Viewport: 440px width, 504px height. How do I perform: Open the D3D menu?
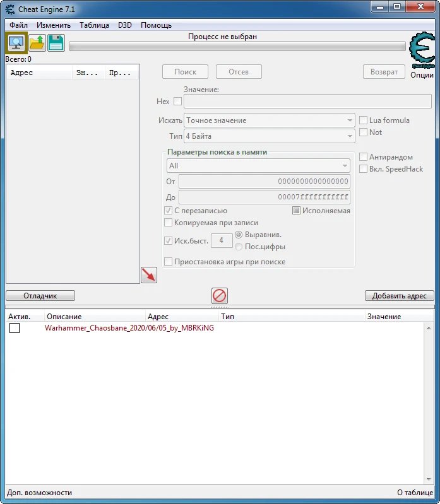pos(125,25)
